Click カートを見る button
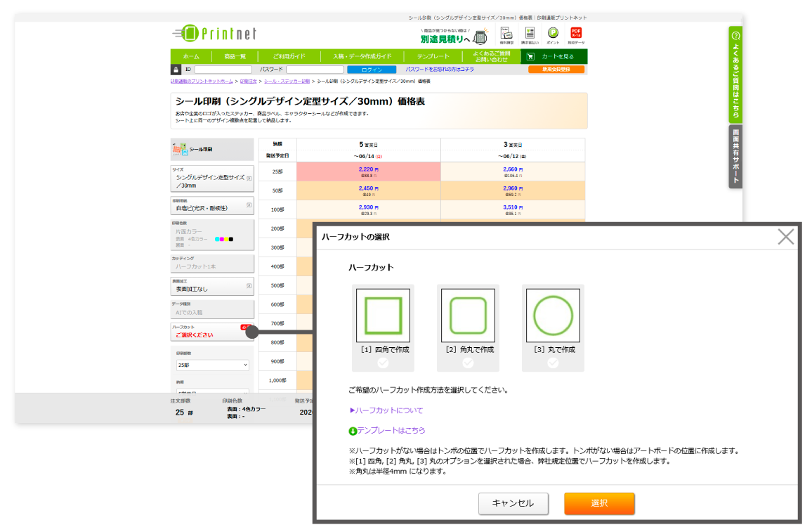 click(554, 56)
